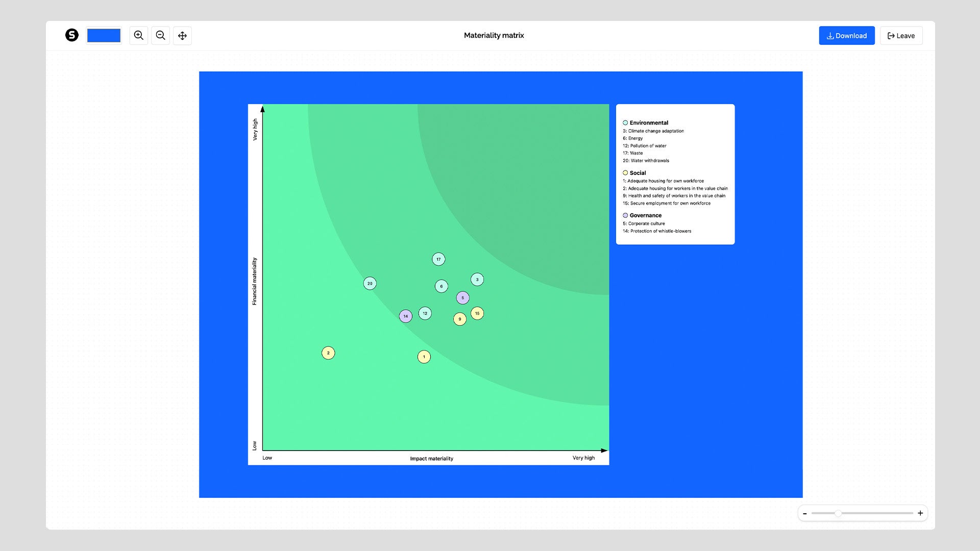Image resolution: width=980 pixels, height=551 pixels.
Task: Click the Environmental legend circle
Action: coord(625,123)
